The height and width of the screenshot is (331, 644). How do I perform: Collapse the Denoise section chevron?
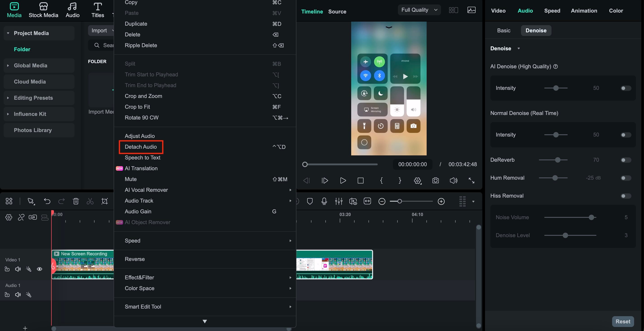click(x=518, y=48)
